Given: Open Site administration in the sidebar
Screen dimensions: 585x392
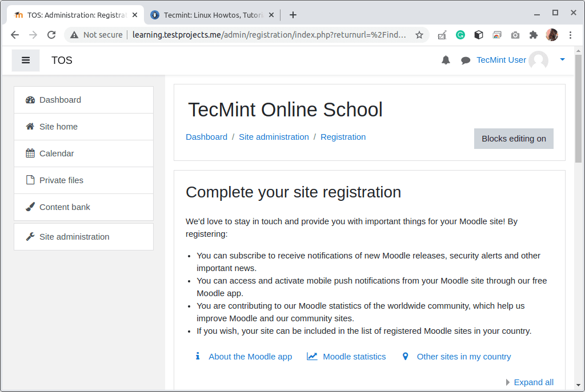Looking at the screenshot, I should click(x=83, y=237).
